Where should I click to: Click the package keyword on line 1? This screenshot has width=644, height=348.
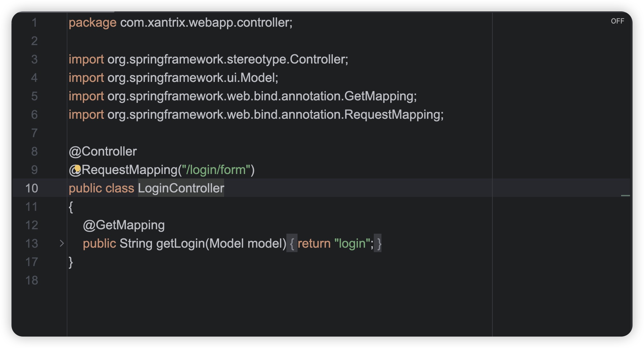[x=92, y=23]
